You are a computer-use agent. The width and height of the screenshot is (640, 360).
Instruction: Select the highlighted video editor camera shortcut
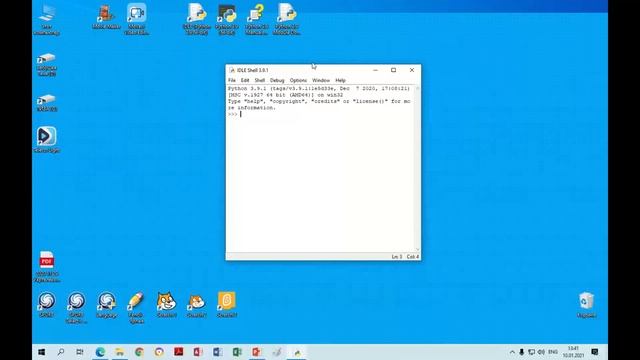coord(136,20)
